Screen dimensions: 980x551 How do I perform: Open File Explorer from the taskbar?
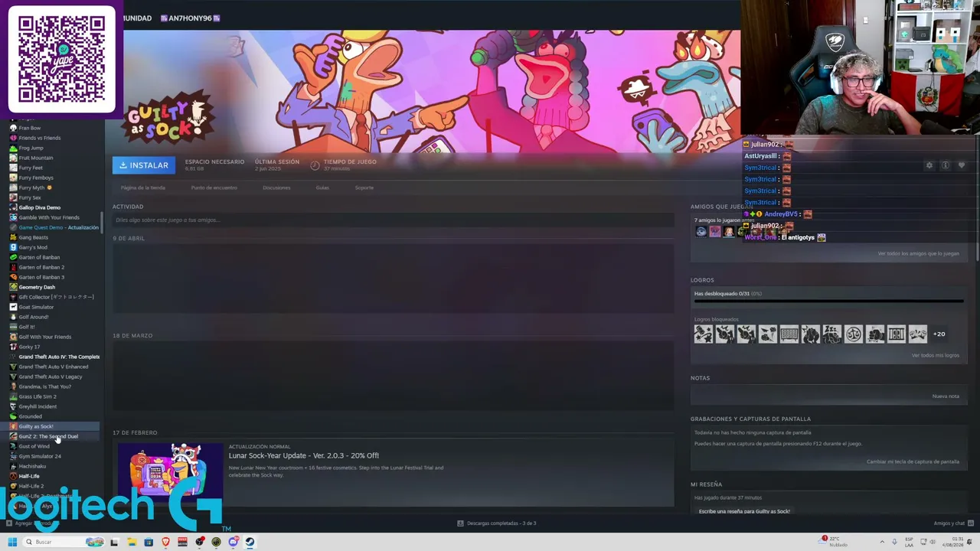pyautogui.click(x=132, y=542)
